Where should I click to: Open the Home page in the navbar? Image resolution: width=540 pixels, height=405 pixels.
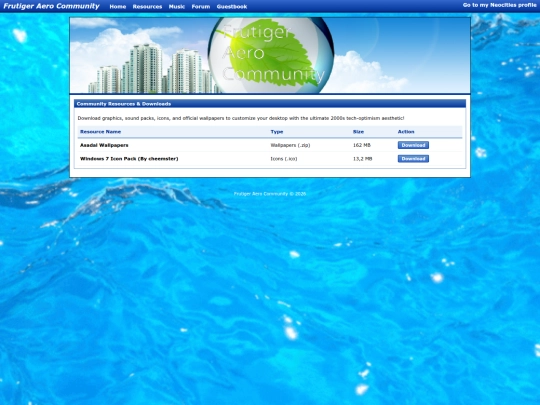point(118,7)
